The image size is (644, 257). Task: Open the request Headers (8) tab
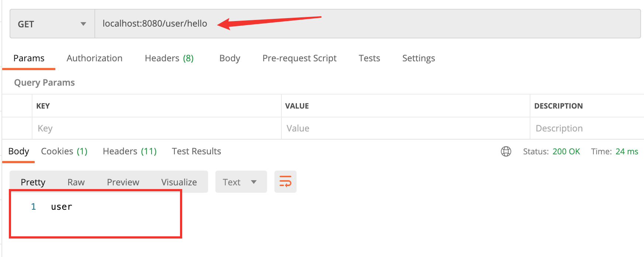[169, 58]
